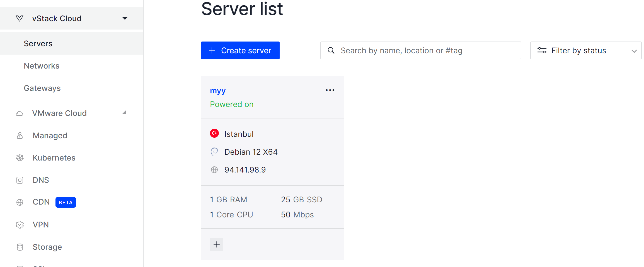Collapse the vStack Cloud section arrow
Screen dimensions: 644x267
click(x=125, y=18)
